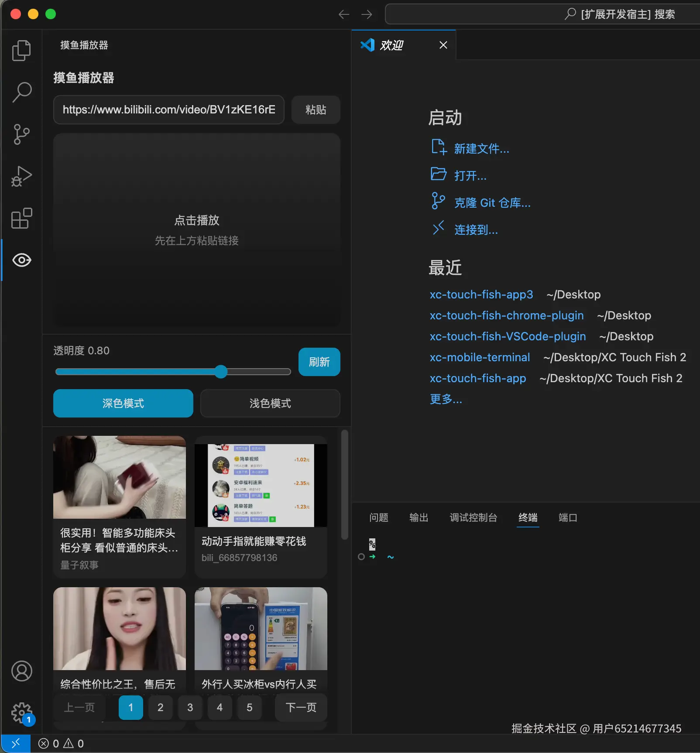Switch to the 输出 panel tab
Viewport: 700px width, 753px height.
point(419,517)
